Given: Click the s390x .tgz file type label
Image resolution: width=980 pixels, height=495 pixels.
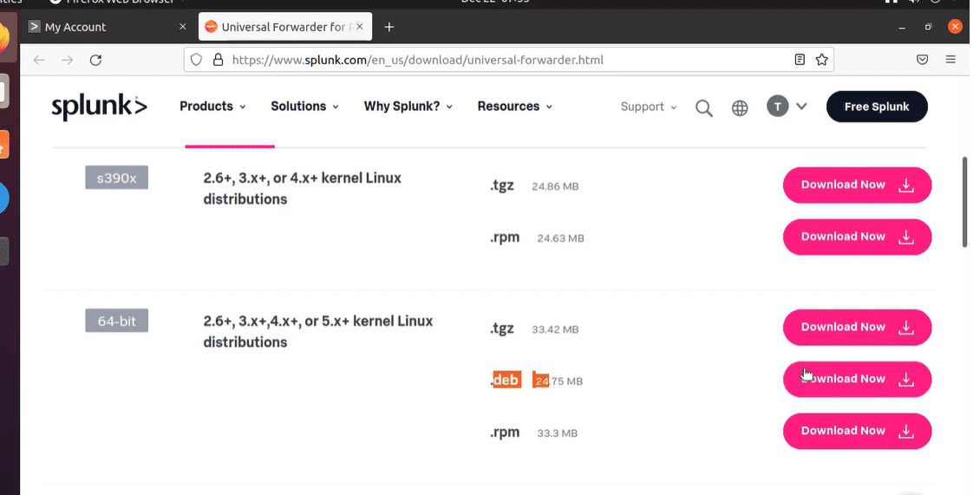Looking at the screenshot, I should pos(502,186).
